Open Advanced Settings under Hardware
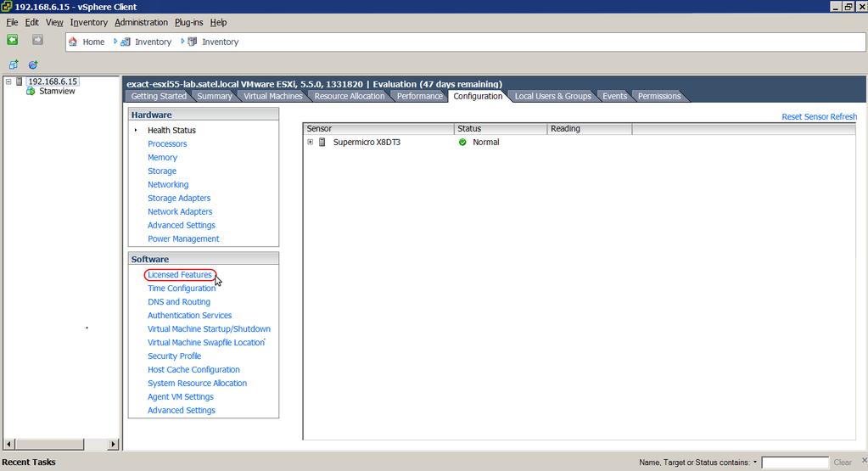Screen dimensions: 868x471 [x=181, y=225]
